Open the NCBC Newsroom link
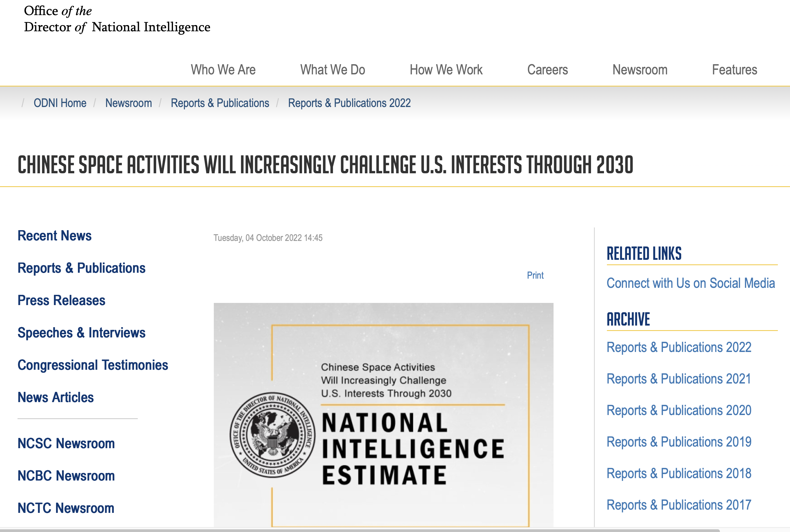 tap(66, 476)
